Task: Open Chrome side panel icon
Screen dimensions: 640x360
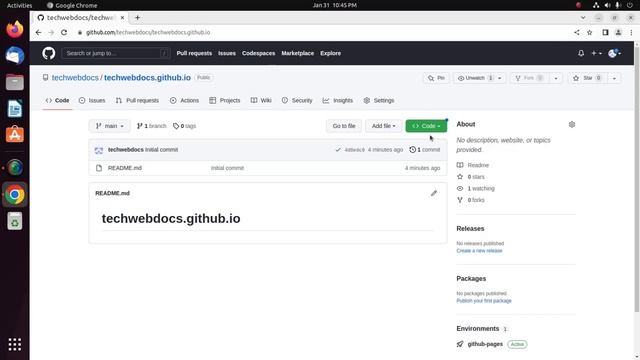Action: 605,32
